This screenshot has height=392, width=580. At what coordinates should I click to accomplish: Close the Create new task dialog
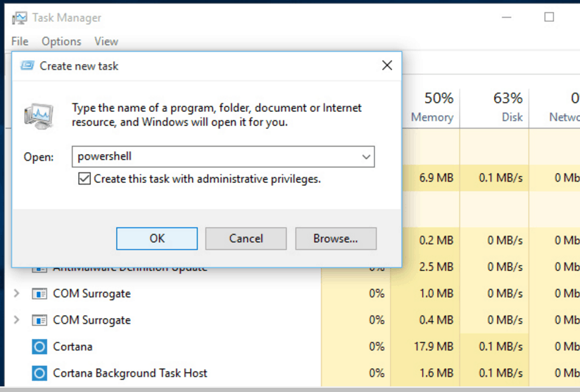387,65
